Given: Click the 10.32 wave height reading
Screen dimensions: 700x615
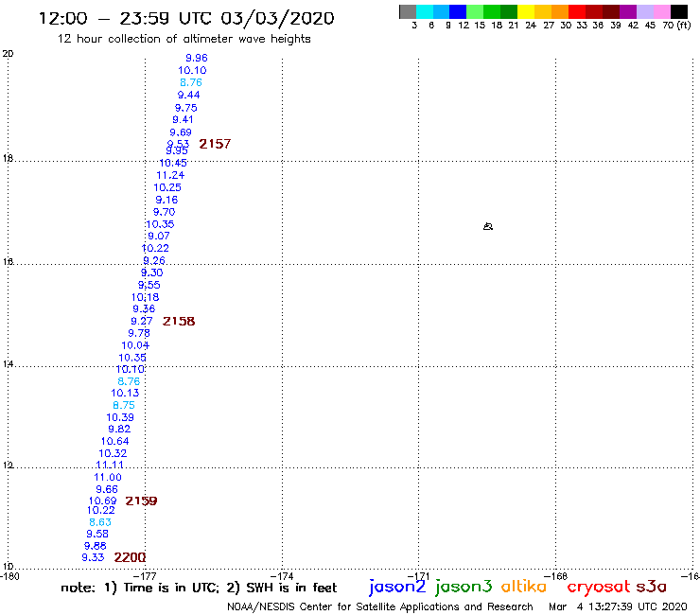Looking at the screenshot, I should pyautogui.click(x=113, y=453).
